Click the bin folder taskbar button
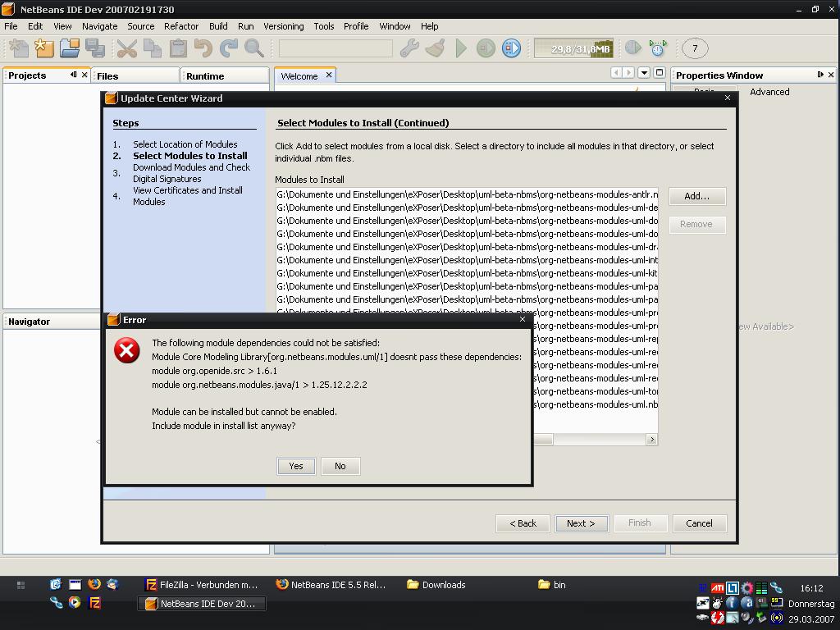 pos(552,584)
